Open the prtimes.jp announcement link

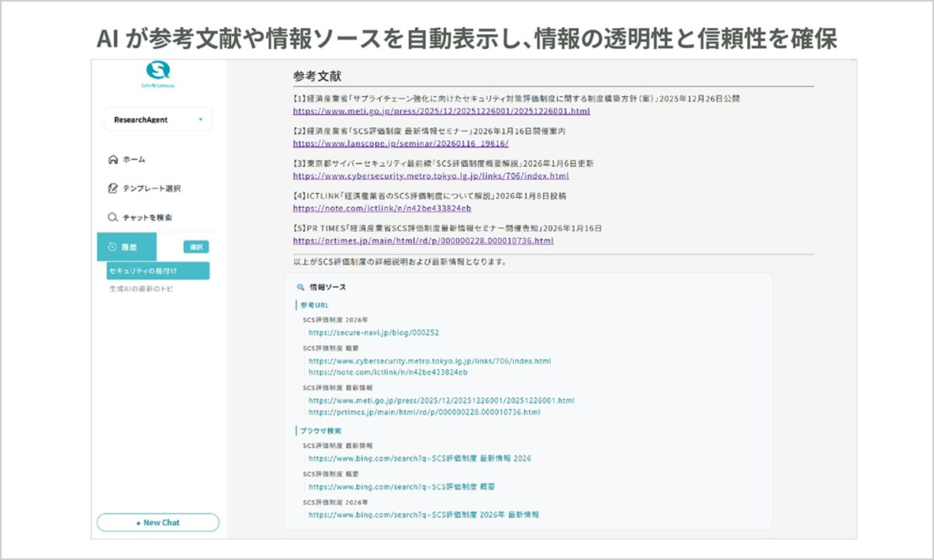click(x=422, y=240)
